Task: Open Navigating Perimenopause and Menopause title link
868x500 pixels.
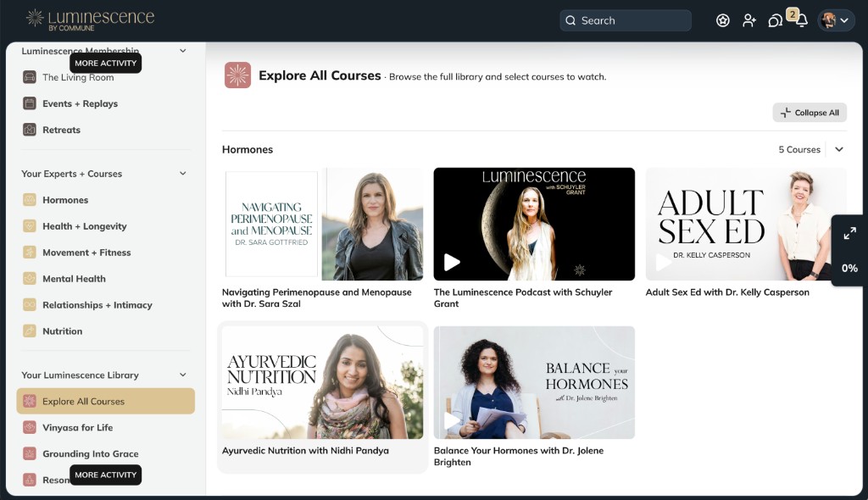Action: pos(317,298)
